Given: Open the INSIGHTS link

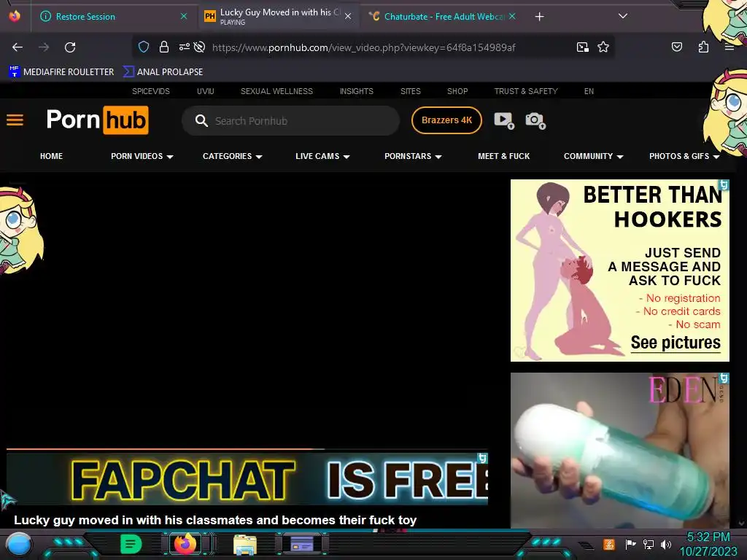Looking at the screenshot, I should pos(356,91).
